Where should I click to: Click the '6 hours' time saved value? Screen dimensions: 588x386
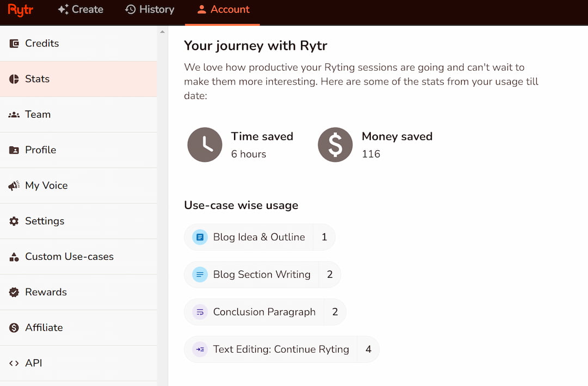(x=249, y=154)
